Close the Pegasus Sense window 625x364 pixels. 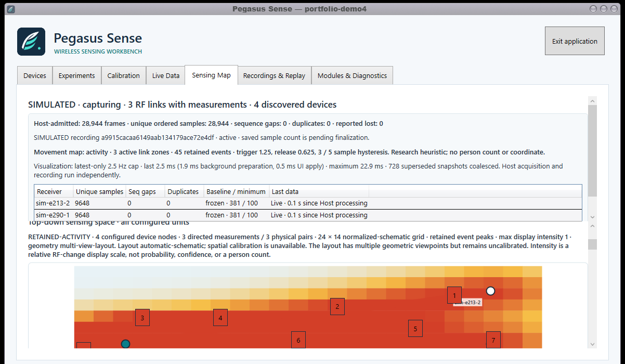click(x=613, y=9)
